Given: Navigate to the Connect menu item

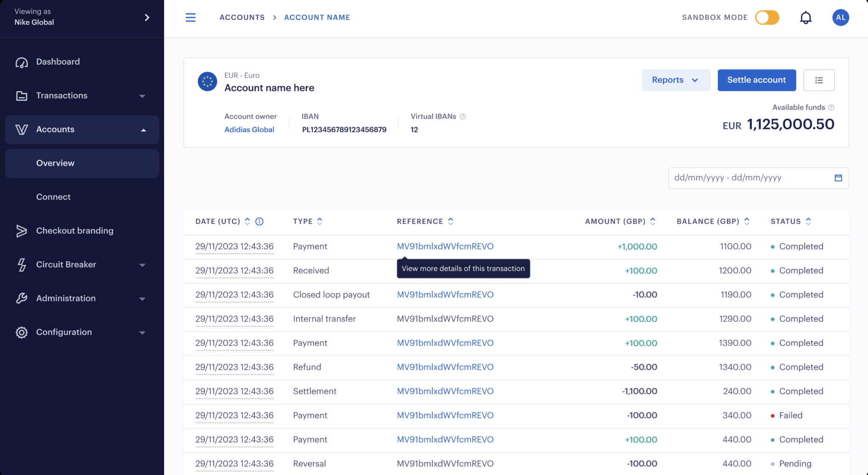Looking at the screenshot, I should pyautogui.click(x=53, y=197).
